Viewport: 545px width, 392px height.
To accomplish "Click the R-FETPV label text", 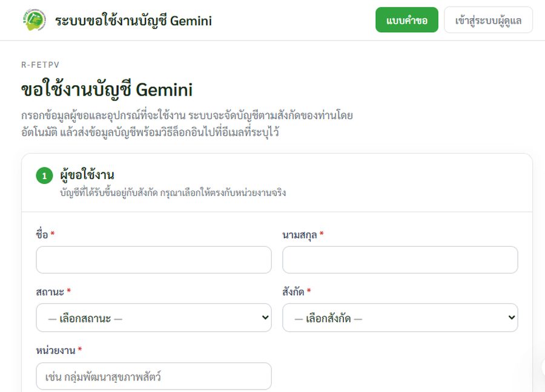I will coord(41,65).
